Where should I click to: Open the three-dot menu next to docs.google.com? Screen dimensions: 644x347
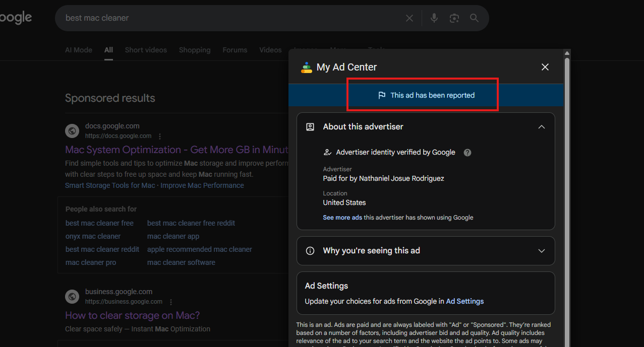pyautogui.click(x=160, y=136)
